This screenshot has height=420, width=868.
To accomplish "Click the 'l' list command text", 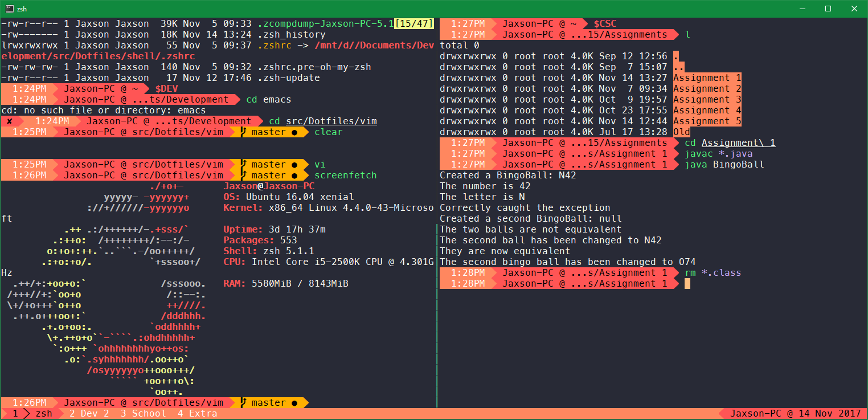I will (x=687, y=35).
